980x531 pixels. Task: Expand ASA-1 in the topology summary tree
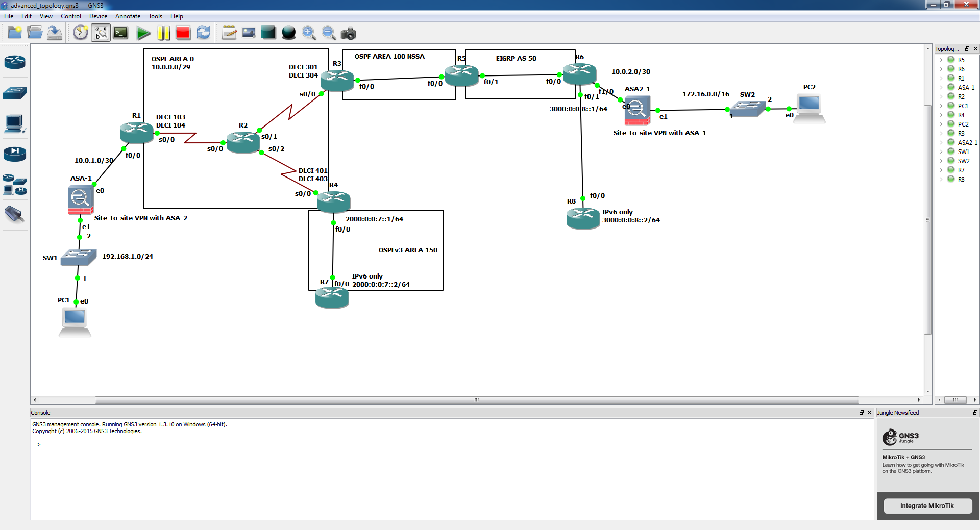941,88
